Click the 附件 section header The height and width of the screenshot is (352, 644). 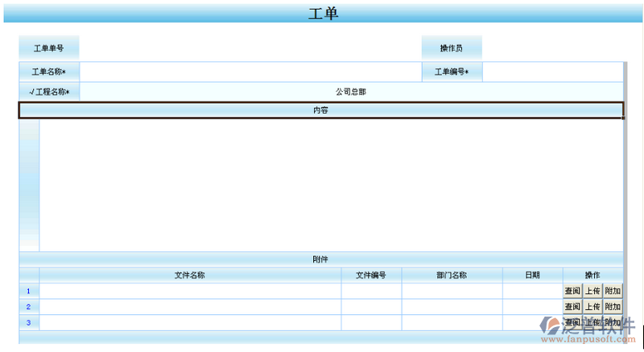pyautogui.click(x=320, y=259)
